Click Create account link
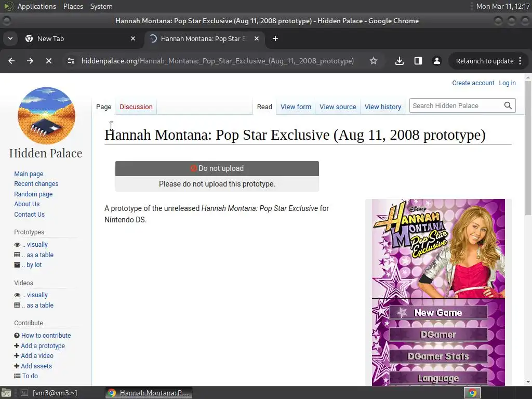The width and height of the screenshot is (532, 399). (473, 83)
